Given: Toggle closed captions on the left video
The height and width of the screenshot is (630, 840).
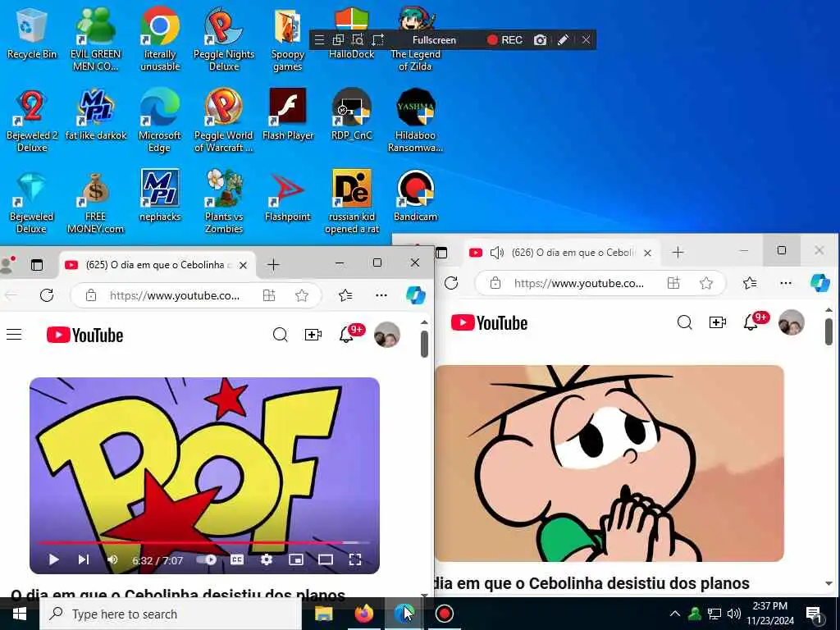Looking at the screenshot, I should tap(237, 559).
